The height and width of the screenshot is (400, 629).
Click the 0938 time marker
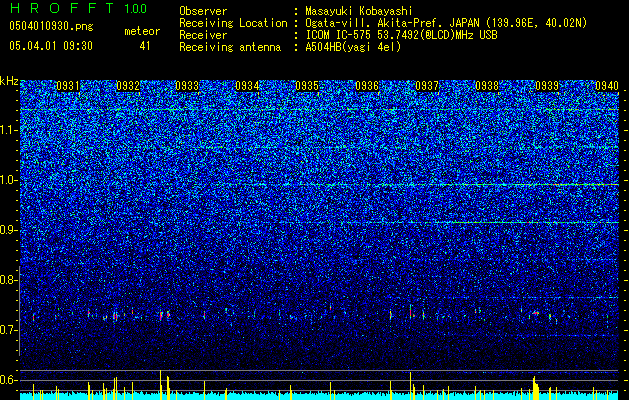[487, 86]
